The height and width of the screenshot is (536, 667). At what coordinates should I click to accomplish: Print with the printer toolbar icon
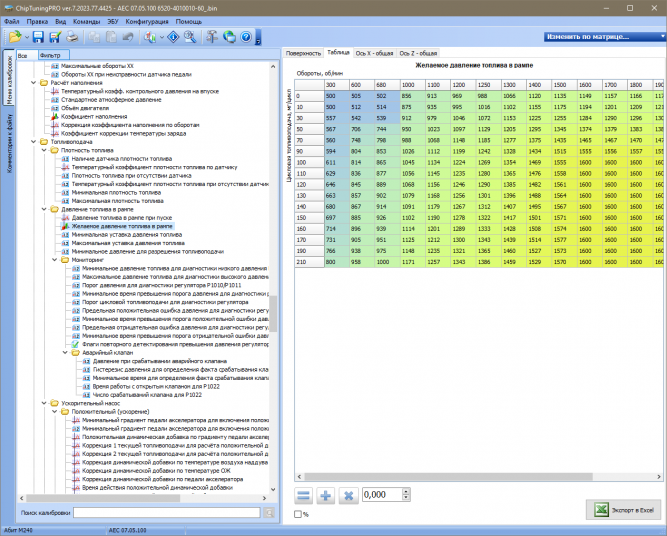pos(72,37)
